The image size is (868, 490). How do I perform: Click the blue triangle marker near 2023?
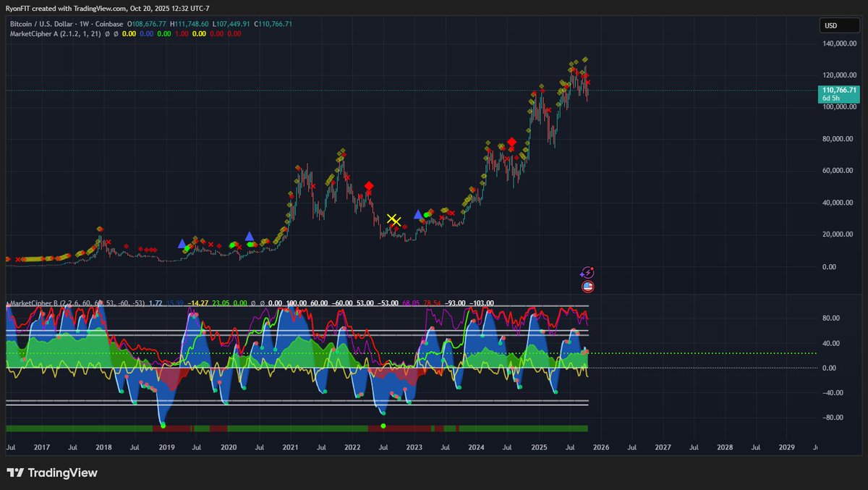[x=418, y=214]
